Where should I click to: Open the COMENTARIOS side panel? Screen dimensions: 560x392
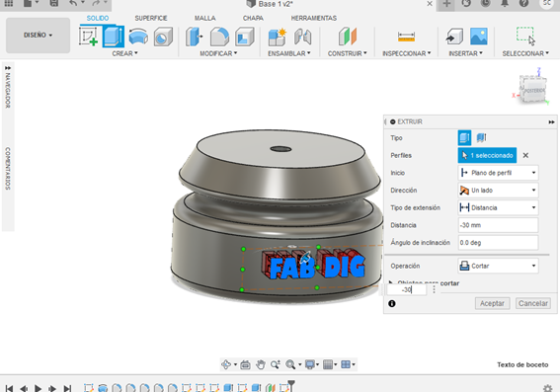click(8, 168)
